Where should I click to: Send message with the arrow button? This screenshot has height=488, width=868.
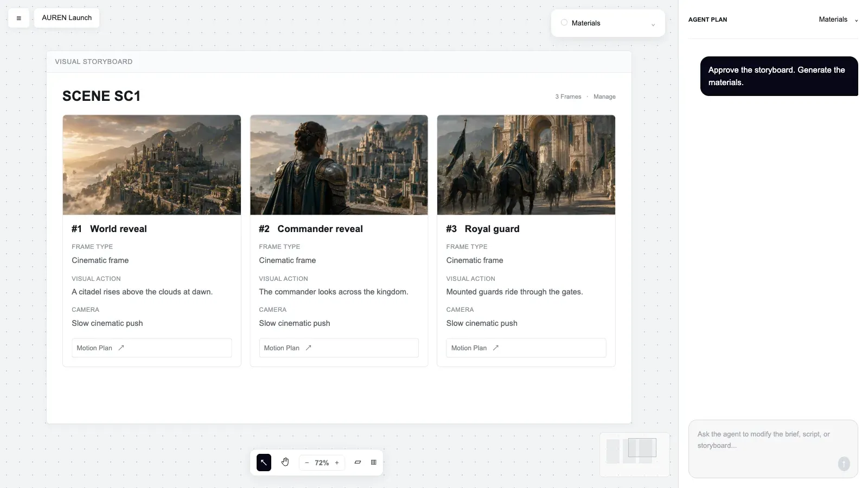coord(844,464)
